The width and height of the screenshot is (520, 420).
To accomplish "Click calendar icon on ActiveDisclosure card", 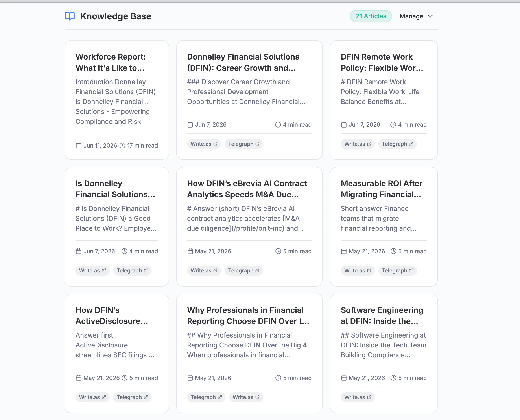I will (x=78, y=378).
